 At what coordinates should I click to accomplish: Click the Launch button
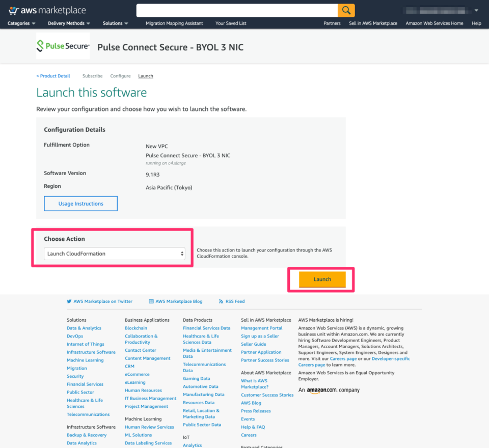pos(322,279)
